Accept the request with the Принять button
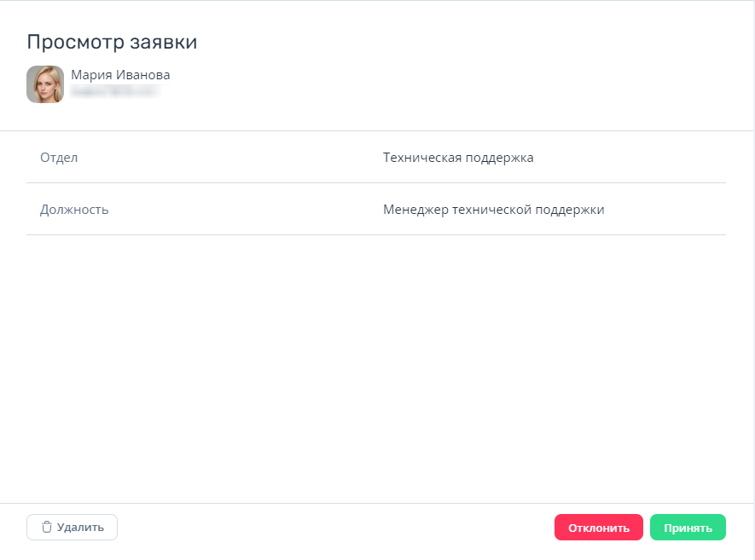The image size is (755, 560). pos(688,528)
